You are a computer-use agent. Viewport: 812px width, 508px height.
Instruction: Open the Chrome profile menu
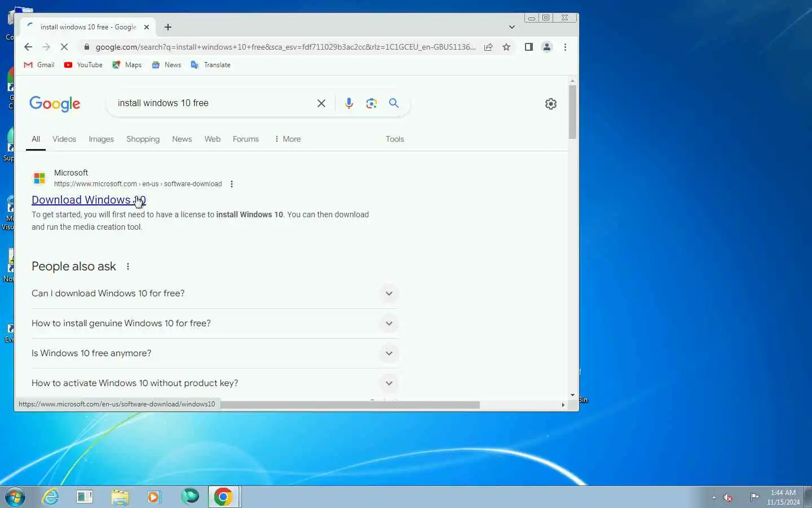(546, 47)
